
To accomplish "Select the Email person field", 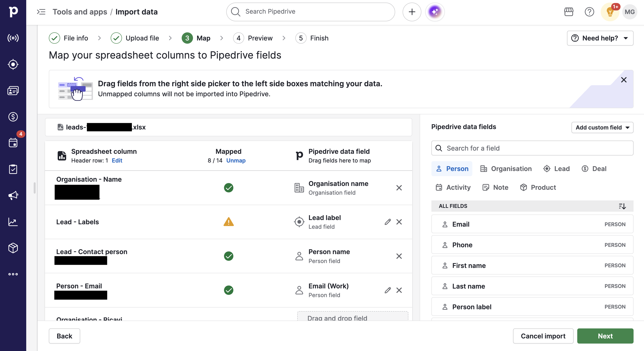I will 532,224.
